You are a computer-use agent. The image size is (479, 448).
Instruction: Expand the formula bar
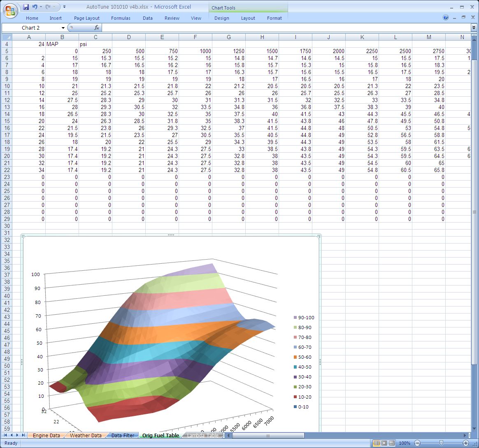click(x=474, y=28)
